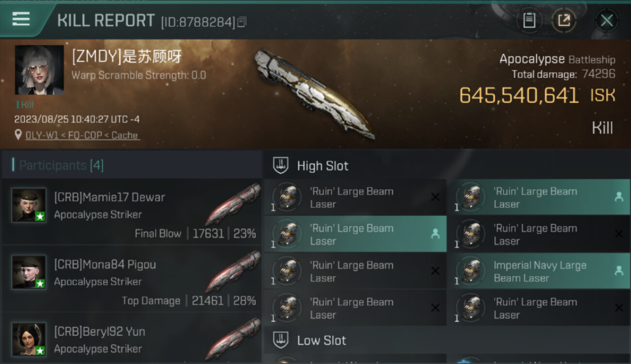Click the Apocalypse ship image
This screenshot has height=364, width=631.
click(315, 93)
